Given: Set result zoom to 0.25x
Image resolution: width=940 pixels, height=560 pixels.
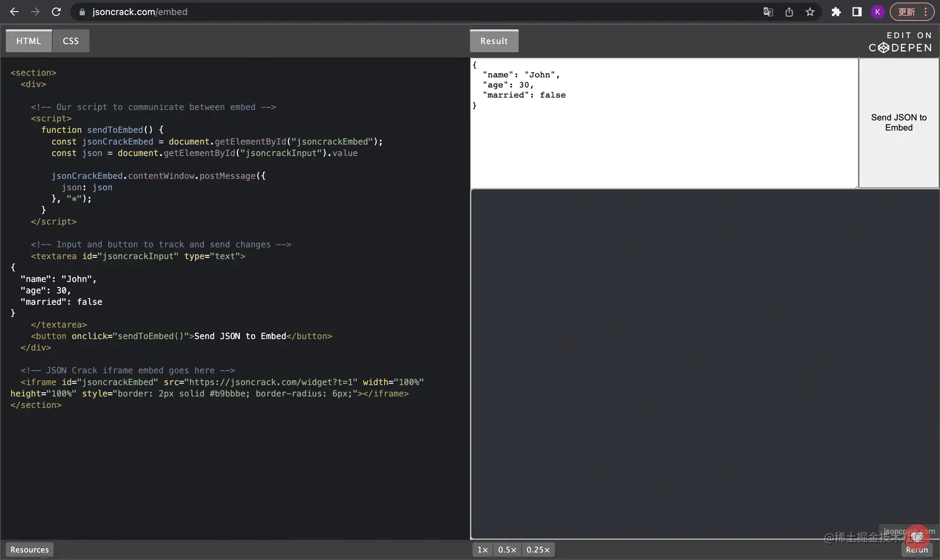Looking at the screenshot, I should pyautogui.click(x=538, y=549).
